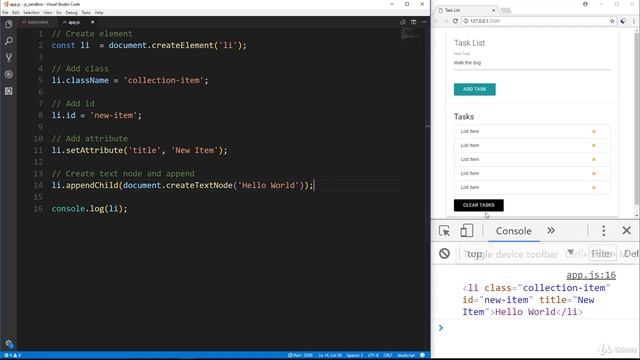Toggle the device toolbar in DevTools
Screen dimensions: 640x360
click(x=467, y=231)
